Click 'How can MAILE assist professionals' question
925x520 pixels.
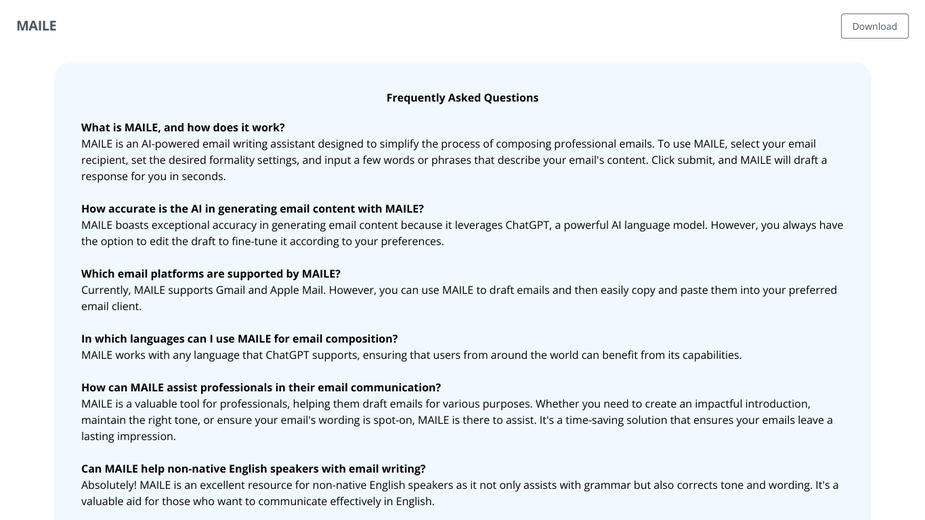pos(261,388)
